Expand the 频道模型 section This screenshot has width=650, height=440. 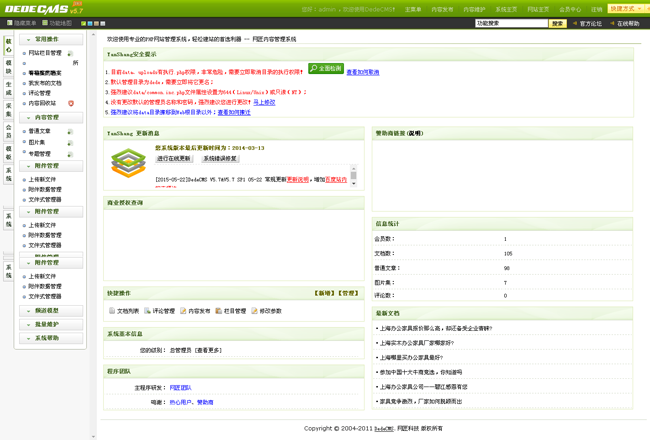coord(51,311)
